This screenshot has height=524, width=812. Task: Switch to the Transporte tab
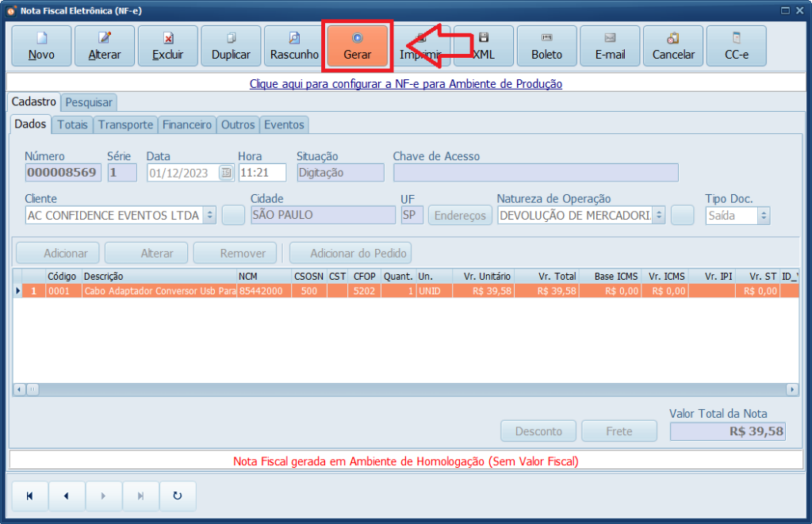125,124
